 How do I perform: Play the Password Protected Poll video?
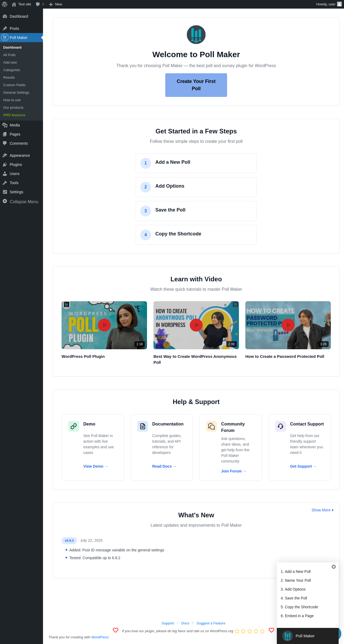(288, 325)
